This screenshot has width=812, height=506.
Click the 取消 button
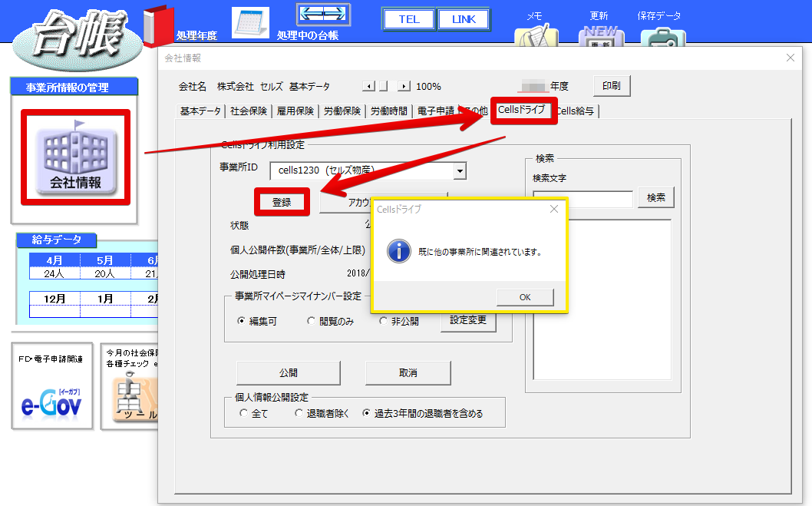coord(408,373)
